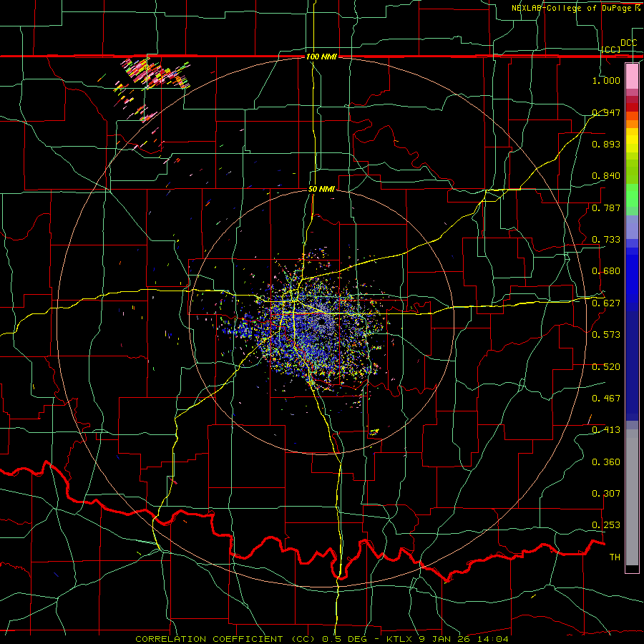Click the KTLX radar site at echo center

321,321
